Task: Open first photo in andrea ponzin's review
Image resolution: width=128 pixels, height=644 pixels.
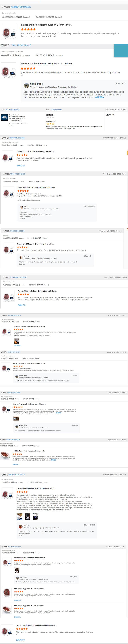Action: pos(20,516)
